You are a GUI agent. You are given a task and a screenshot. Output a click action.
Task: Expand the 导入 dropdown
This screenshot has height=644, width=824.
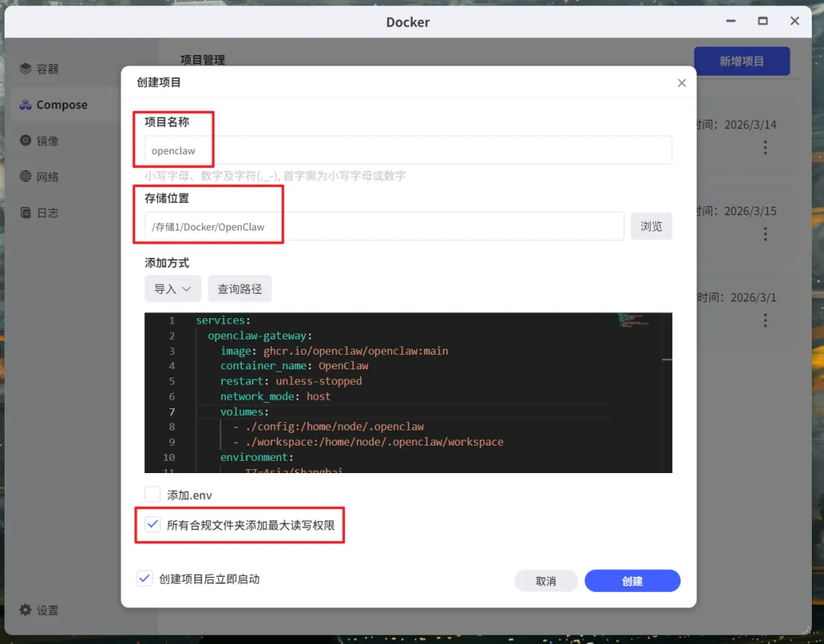[x=173, y=288]
